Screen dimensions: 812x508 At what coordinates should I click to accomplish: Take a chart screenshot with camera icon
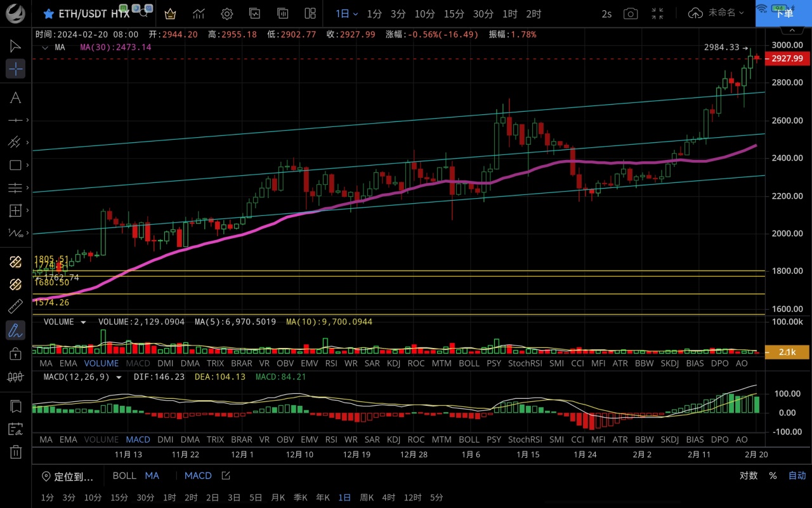630,13
